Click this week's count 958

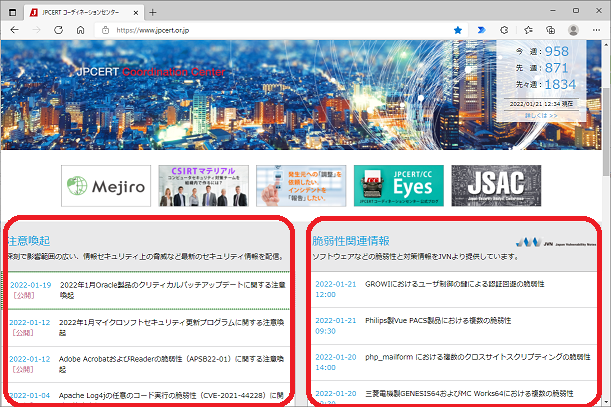point(556,51)
